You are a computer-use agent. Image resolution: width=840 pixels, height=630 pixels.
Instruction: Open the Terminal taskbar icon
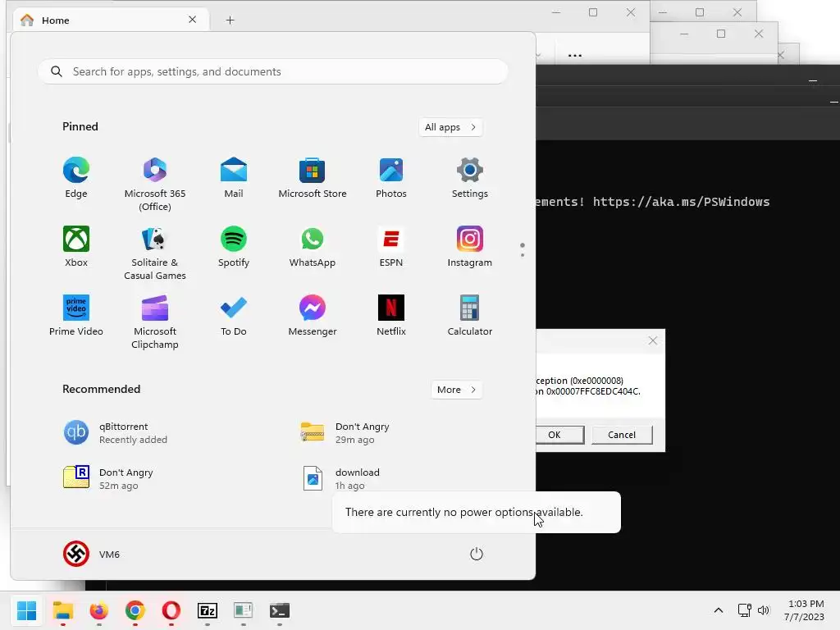point(279,610)
